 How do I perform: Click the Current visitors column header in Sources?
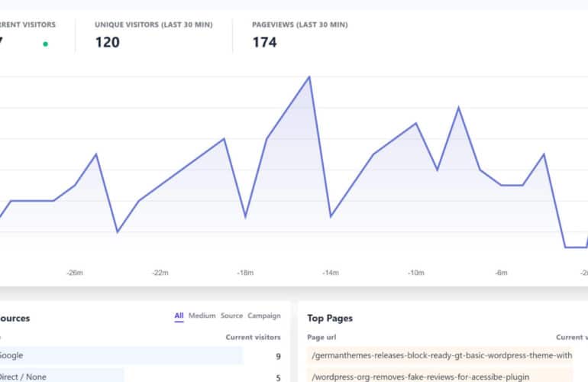coord(253,337)
